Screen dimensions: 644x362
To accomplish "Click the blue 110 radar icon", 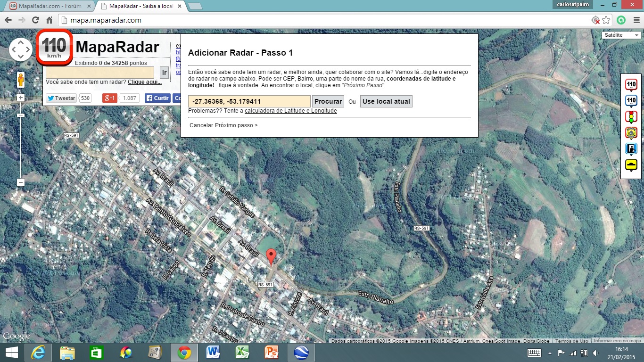I will click(x=631, y=101).
